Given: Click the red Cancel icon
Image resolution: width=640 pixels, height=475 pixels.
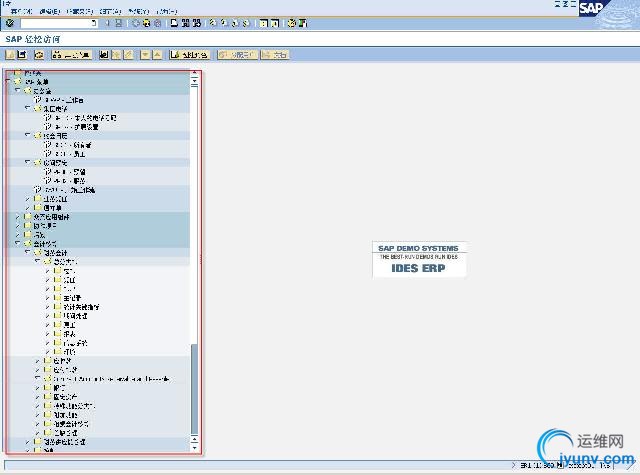Looking at the screenshot, I should pyautogui.click(x=157, y=23).
